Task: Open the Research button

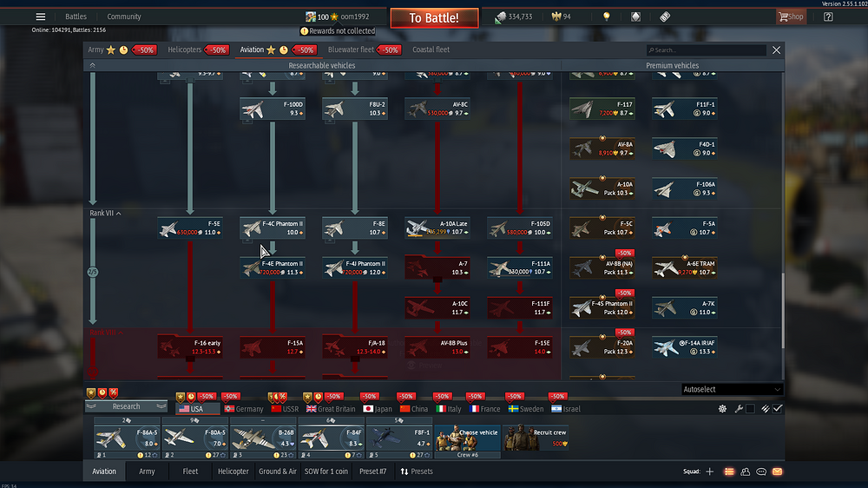Action: [x=126, y=406]
